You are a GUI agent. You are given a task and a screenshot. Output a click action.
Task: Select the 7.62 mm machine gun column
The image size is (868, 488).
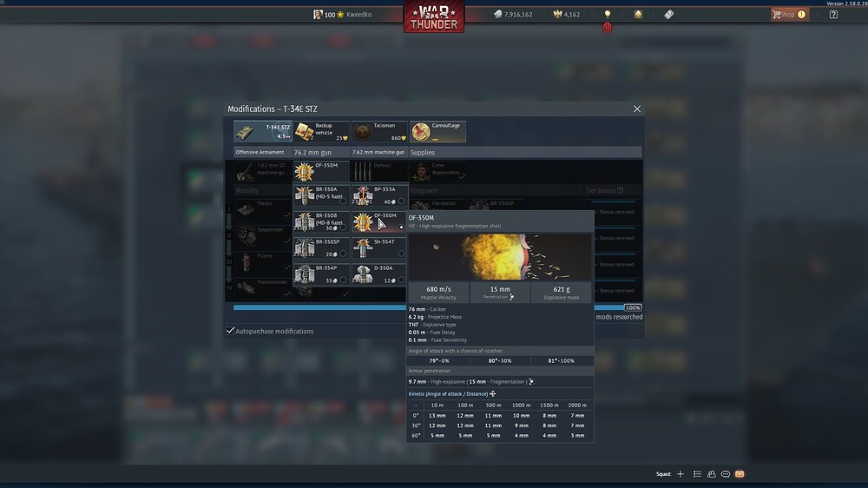point(378,152)
